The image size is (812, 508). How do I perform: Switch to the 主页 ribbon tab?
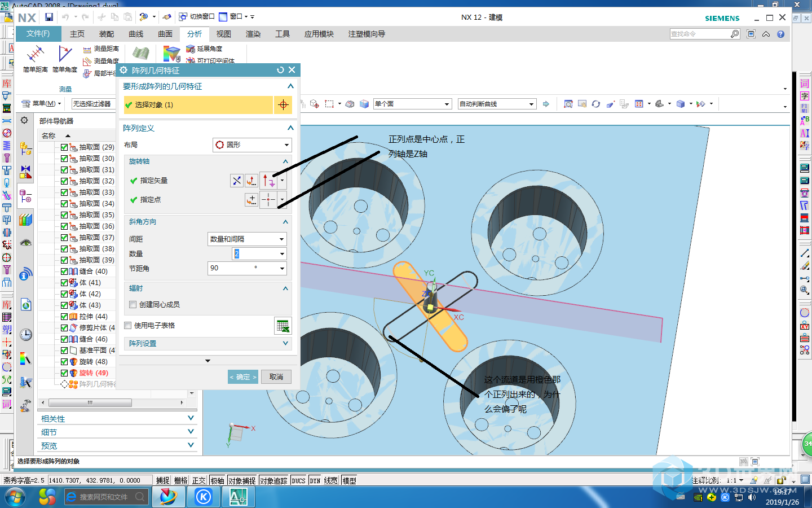[77, 34]
